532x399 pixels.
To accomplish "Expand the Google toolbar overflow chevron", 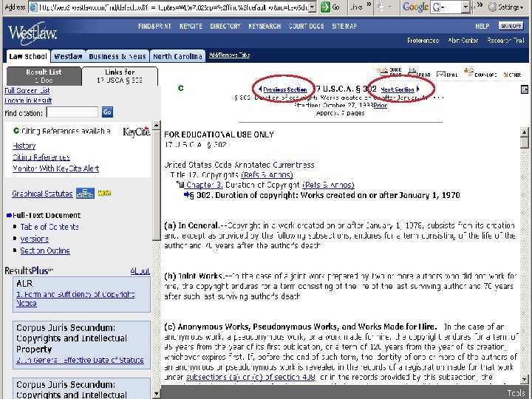I will (480, 4).
